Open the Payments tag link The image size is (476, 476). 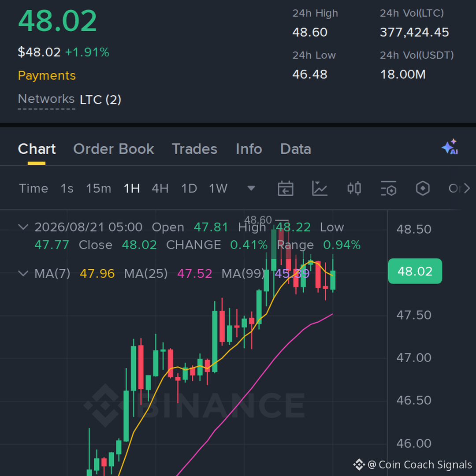pos(47,76)
